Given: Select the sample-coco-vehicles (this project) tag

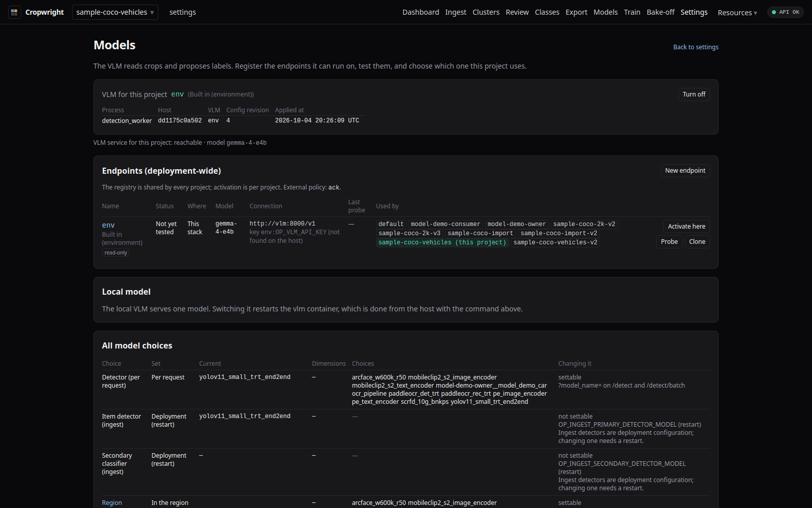Looking at the screenshot, I should click(x=442, y=242).
